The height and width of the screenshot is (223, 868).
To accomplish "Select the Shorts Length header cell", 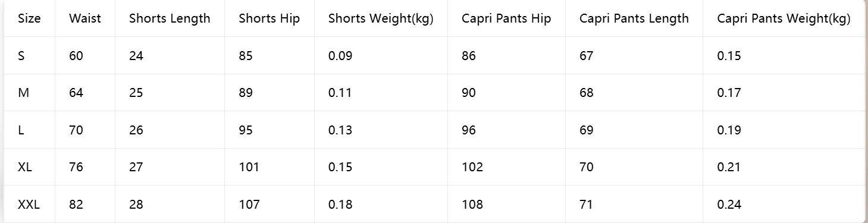I will click(170, 18).
